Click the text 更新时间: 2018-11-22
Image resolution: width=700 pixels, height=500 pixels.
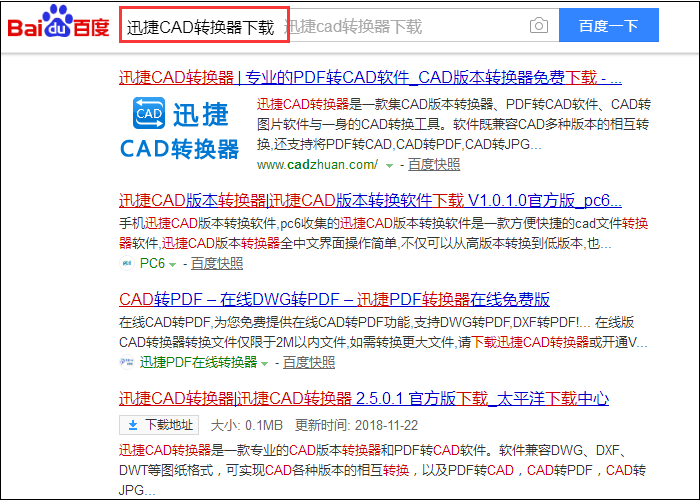coord(356,425)
